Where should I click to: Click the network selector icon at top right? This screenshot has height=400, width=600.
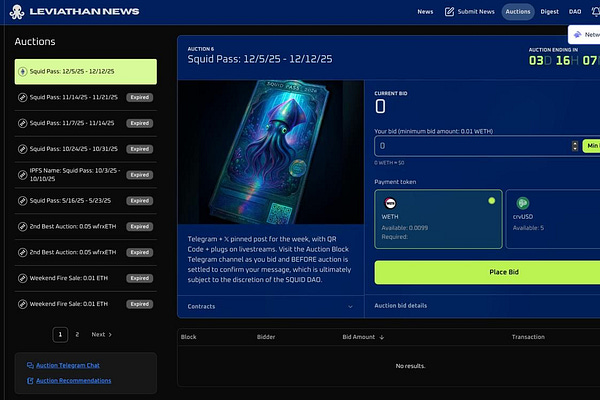[577, 35]
